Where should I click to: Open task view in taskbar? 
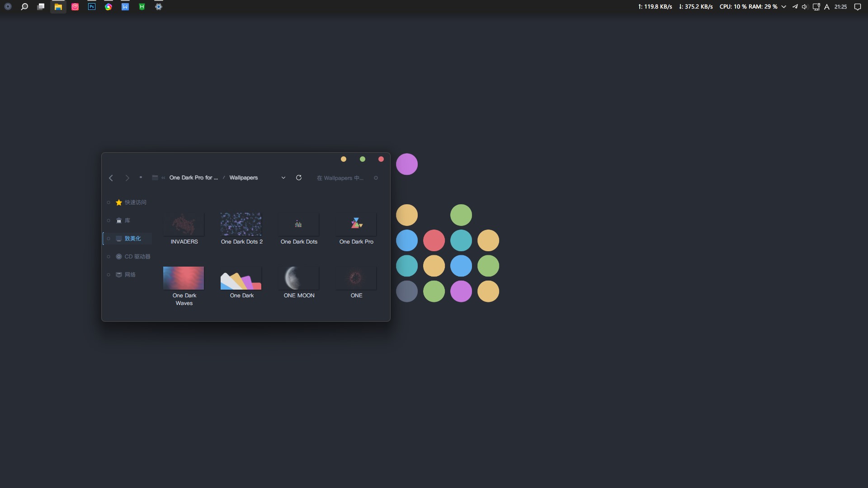(x=41, y=7)
